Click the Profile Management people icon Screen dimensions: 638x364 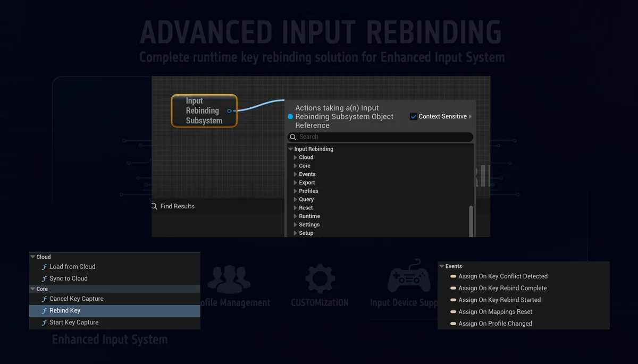tap(229, 279)
